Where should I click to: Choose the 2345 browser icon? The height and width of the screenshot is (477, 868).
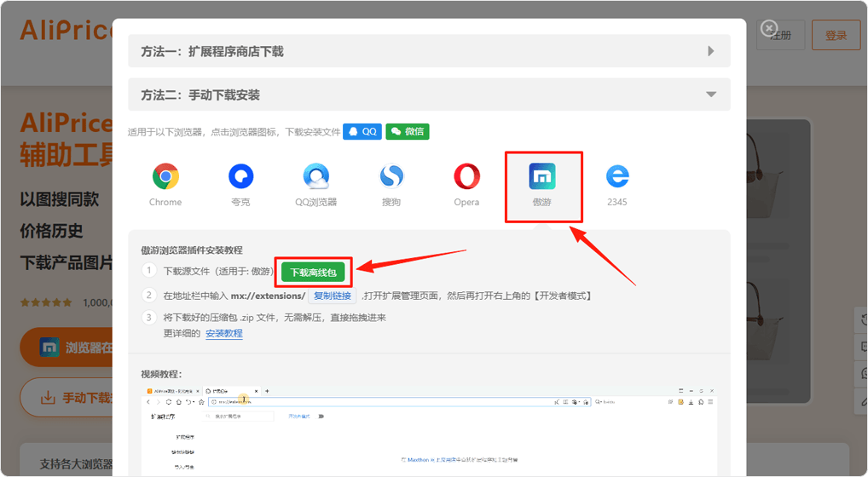point(617,177)
